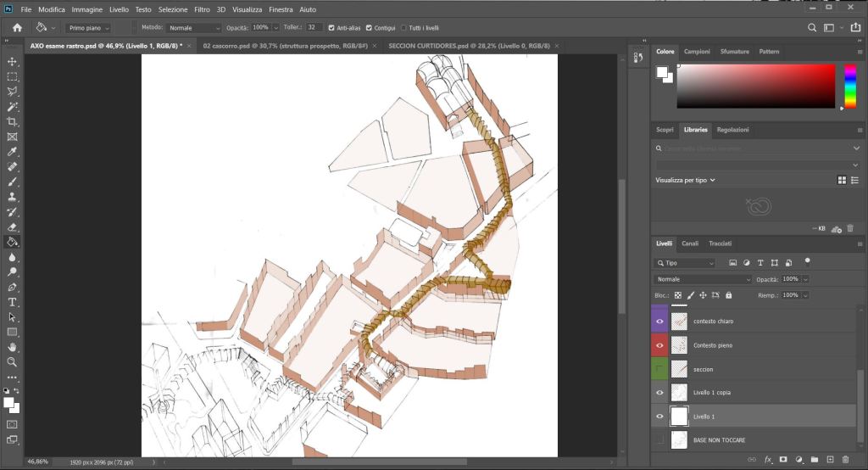Open the layer blend mode Normale dropdown

coord(703,279)
